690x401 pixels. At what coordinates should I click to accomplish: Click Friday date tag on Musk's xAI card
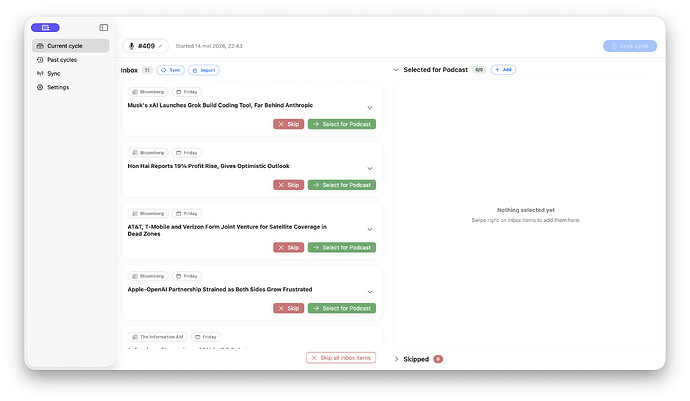pyautogui.click(x=187, y=92)
